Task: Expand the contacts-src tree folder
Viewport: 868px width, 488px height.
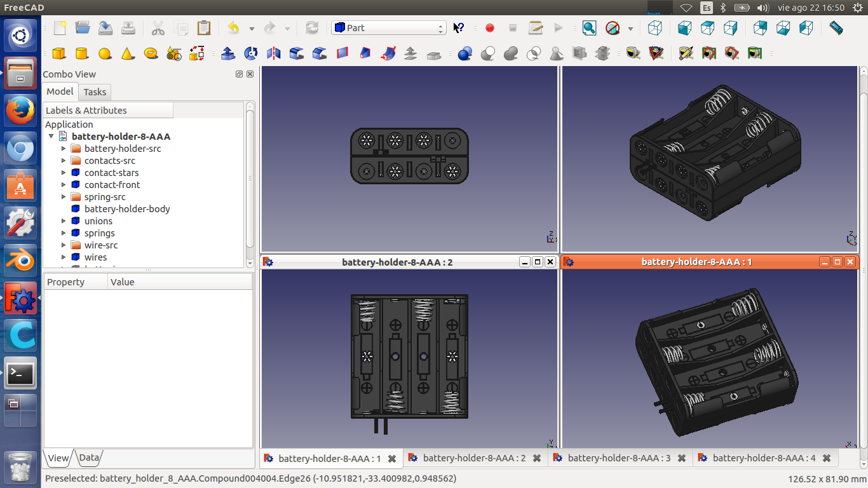Action: pyautogui.click(x=64, y=161)
